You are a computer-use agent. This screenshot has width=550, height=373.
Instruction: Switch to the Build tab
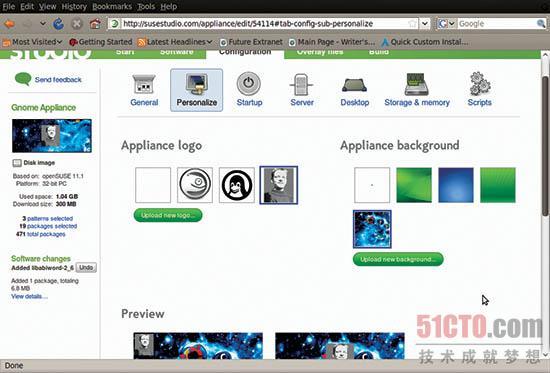379,52
